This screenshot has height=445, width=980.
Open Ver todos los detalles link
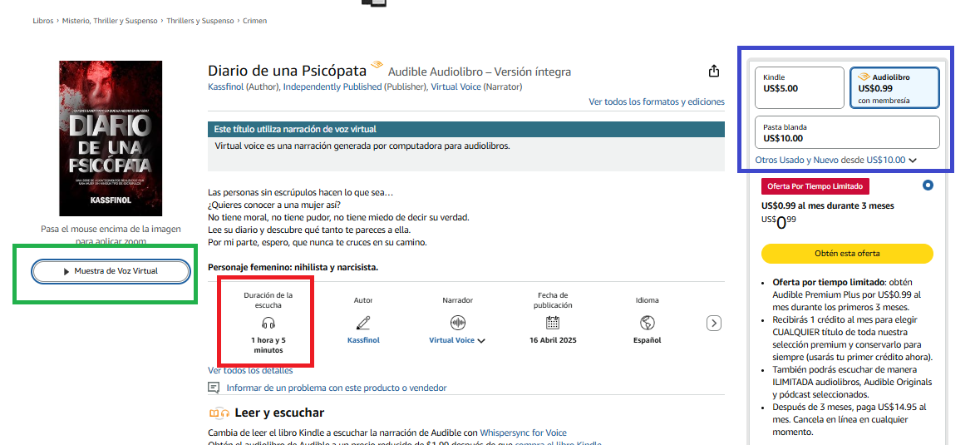pyautogui.click(x=250, y=371)
